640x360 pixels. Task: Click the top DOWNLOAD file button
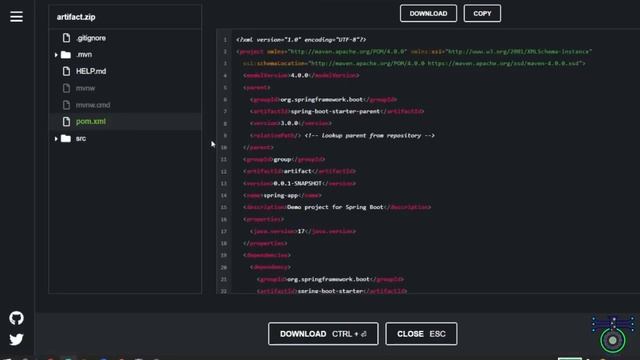coord(428,13)
